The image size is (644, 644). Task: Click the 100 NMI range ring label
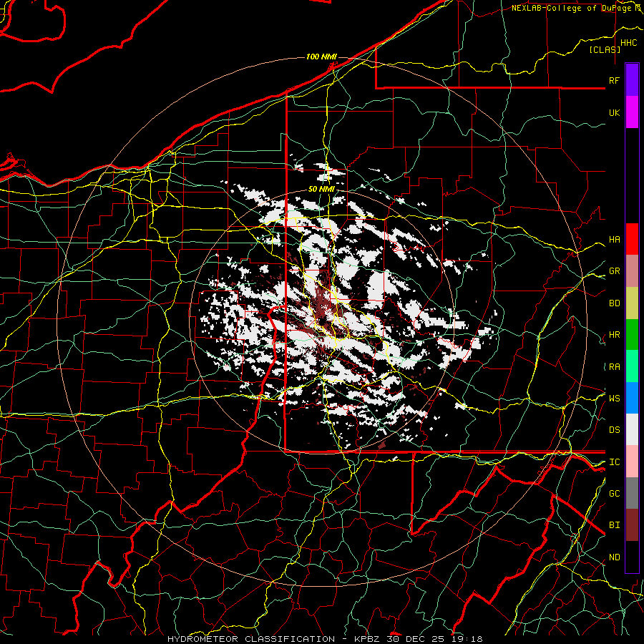pyautogui.click(x=321, y=57)
